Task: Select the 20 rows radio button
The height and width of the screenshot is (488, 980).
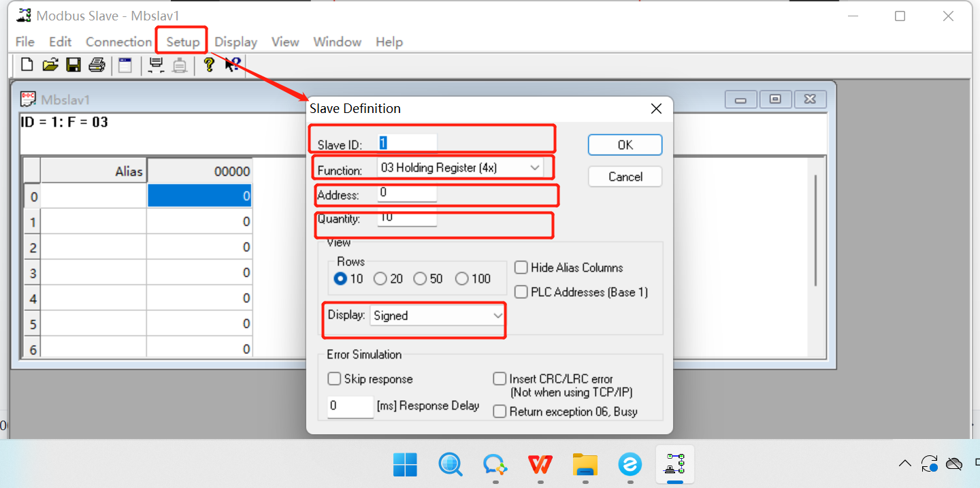Action: [380, 278]
